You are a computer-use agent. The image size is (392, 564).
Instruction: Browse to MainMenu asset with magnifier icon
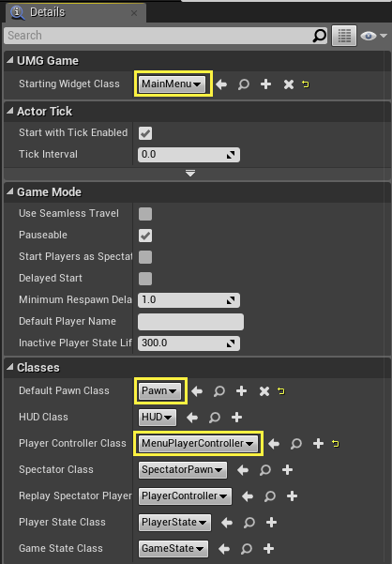(x=244, y=84)
